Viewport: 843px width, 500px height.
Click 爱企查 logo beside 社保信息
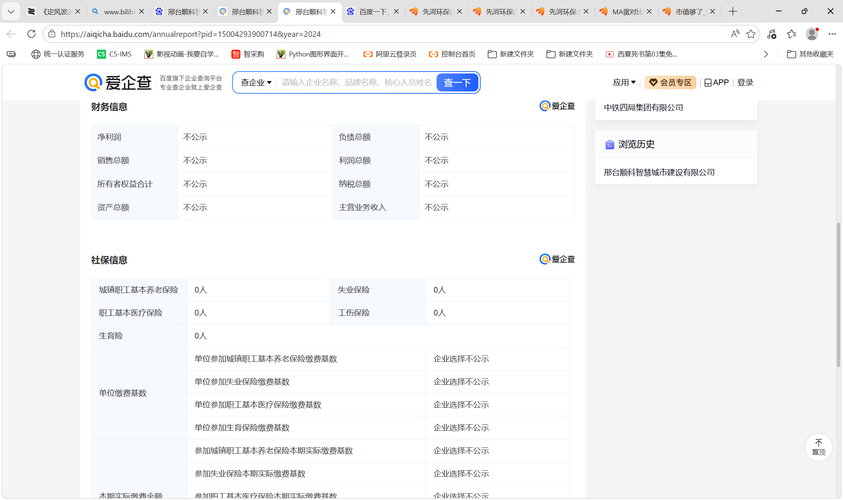557,259
